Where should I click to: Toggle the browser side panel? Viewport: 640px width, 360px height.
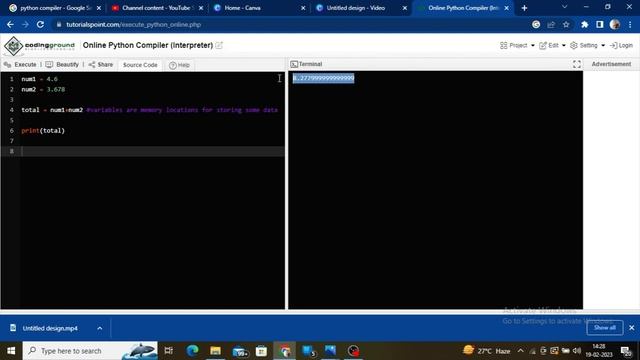(600, 24)
